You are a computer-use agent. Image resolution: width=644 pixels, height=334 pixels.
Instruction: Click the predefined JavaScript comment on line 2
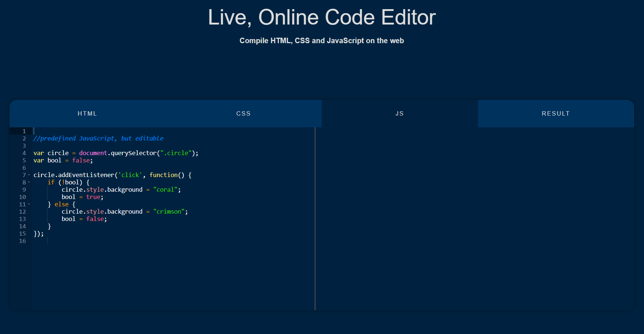click(98, 138)
